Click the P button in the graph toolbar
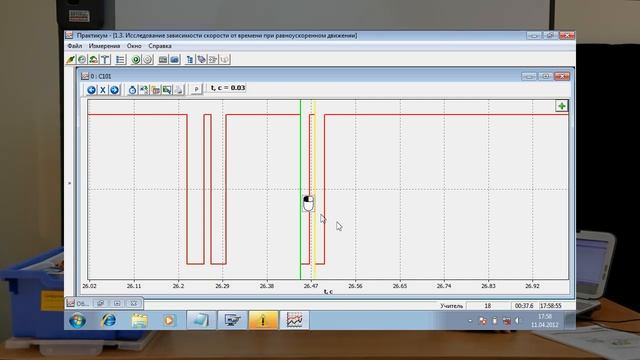Image resolution: width=640 pixels, height=360 pixels. [x=196, y=89]
